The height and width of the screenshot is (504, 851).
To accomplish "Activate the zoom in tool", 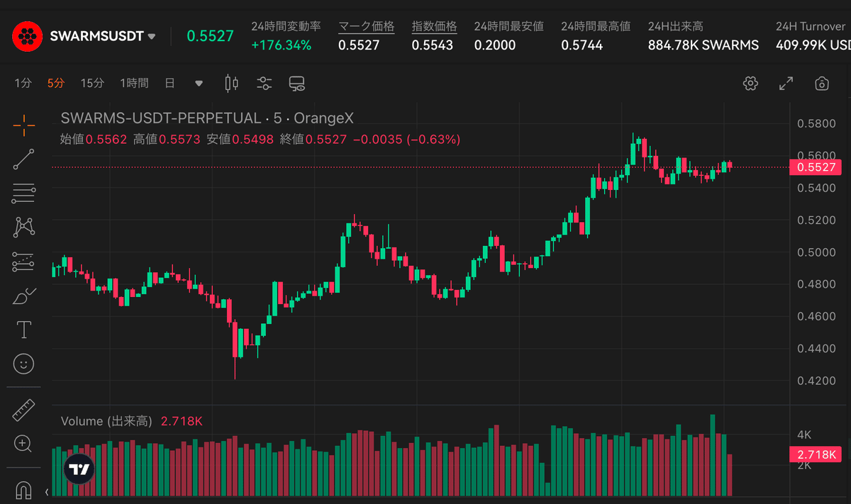I will coord(23,444).
